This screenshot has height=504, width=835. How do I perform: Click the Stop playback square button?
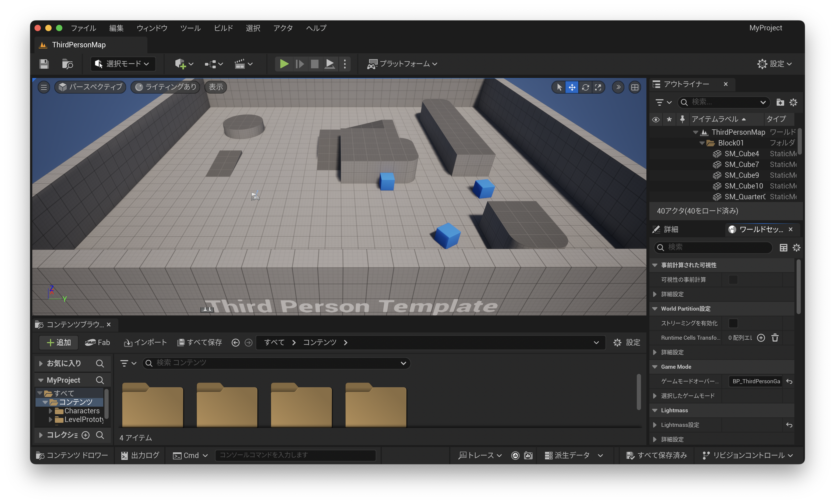pos(314,64)
